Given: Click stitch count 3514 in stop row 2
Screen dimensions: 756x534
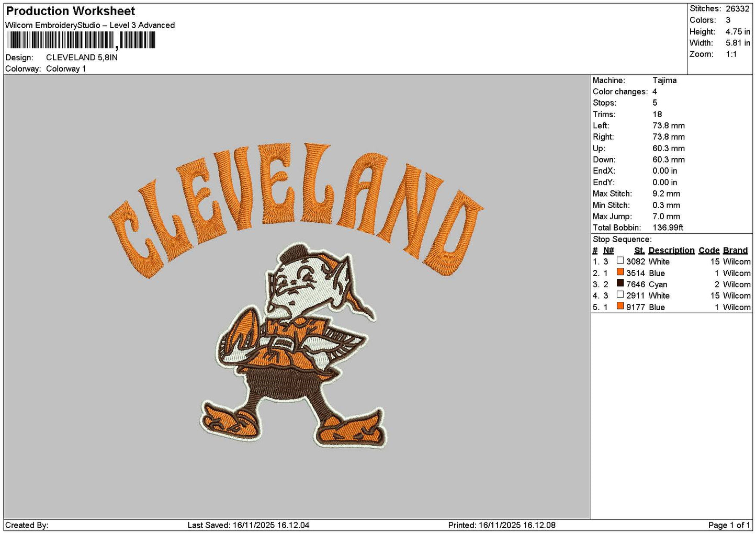Looking at the screenshot, I should (x=636, y=274).
